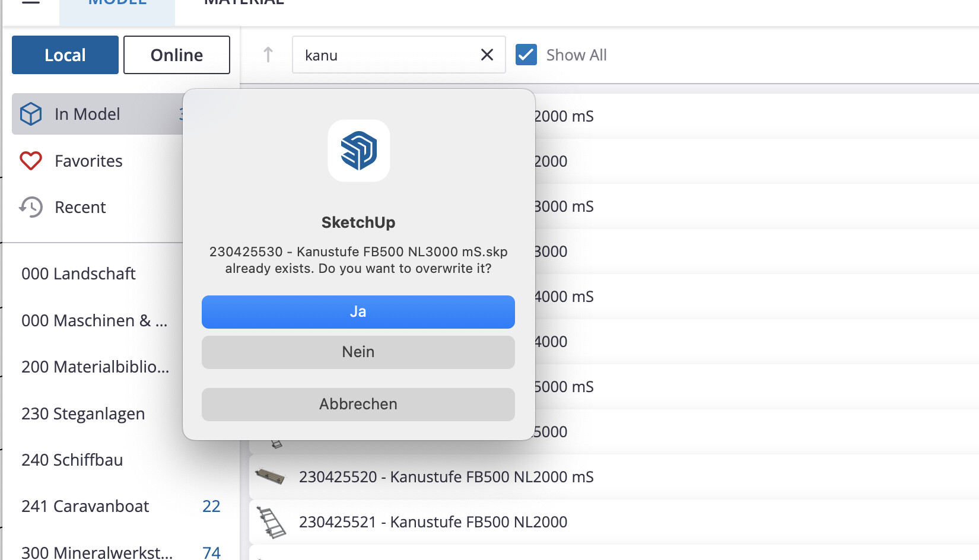Go up one level with arrow icon
Image resolution: width=979 pixels, height=560 pixels.
coord(268,55)
